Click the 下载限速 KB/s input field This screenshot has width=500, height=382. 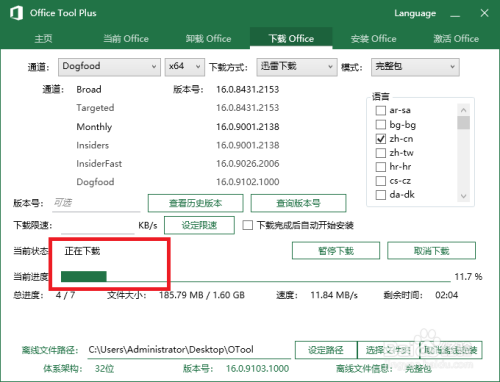point(98,226)
